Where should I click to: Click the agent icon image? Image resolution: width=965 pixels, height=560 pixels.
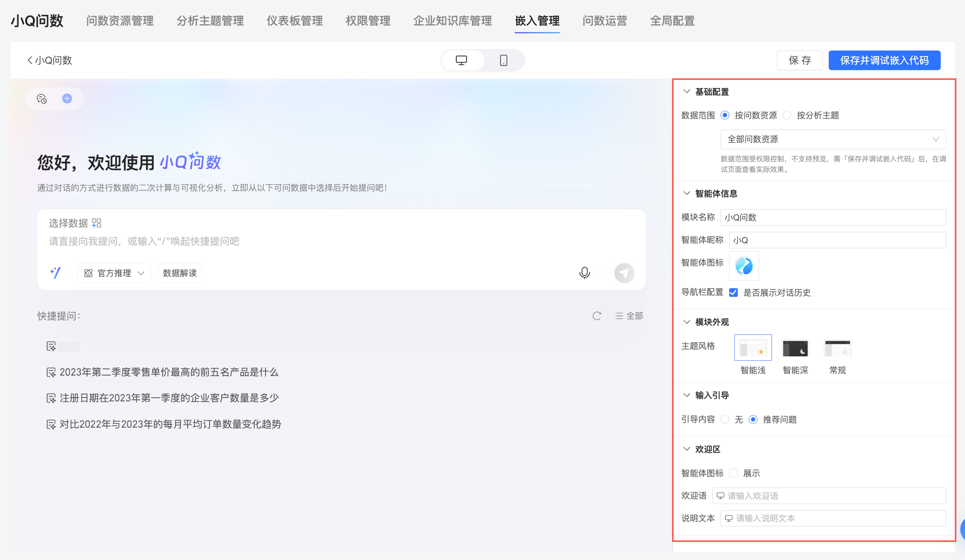744,266
